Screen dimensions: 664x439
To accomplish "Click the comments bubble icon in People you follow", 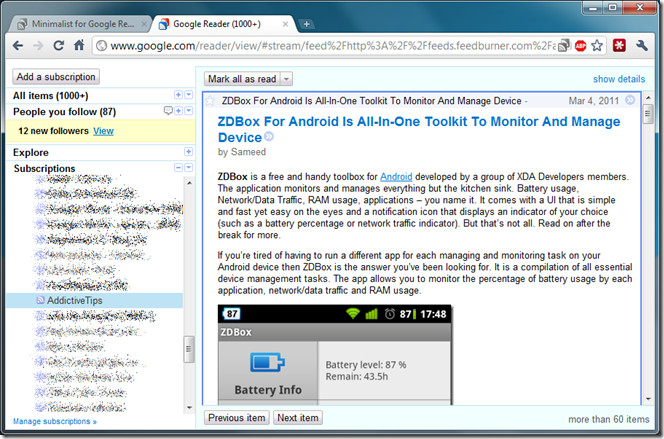I will point(169,110).
